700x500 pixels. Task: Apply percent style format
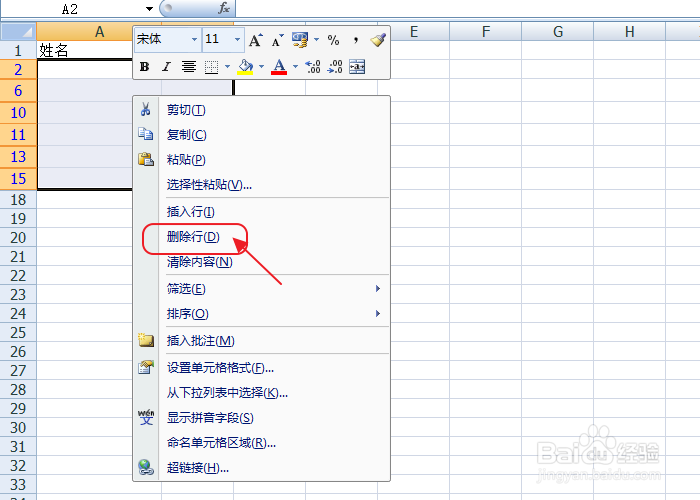(333, 40)
